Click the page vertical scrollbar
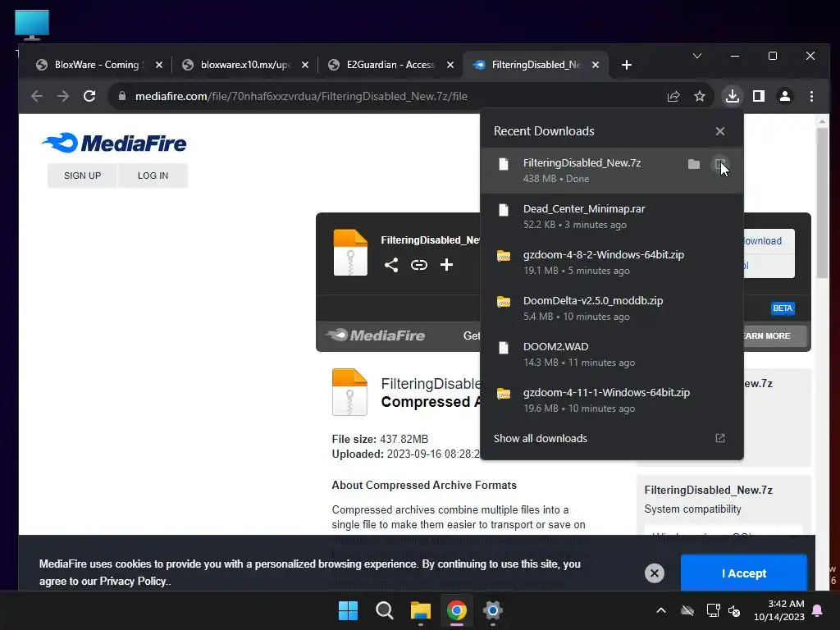The height and width of the screenshot is (630, 840). click(x=822, y=203)
